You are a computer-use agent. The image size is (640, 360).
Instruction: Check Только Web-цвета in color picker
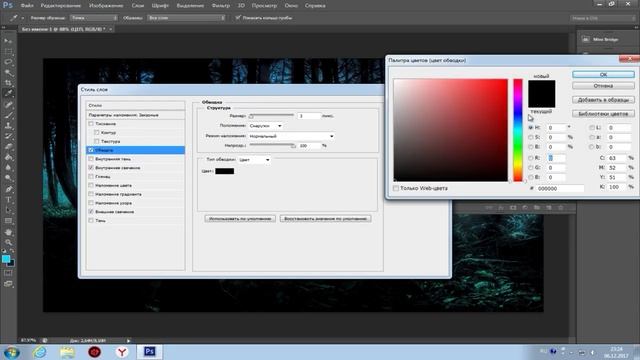tap(396, 188)
